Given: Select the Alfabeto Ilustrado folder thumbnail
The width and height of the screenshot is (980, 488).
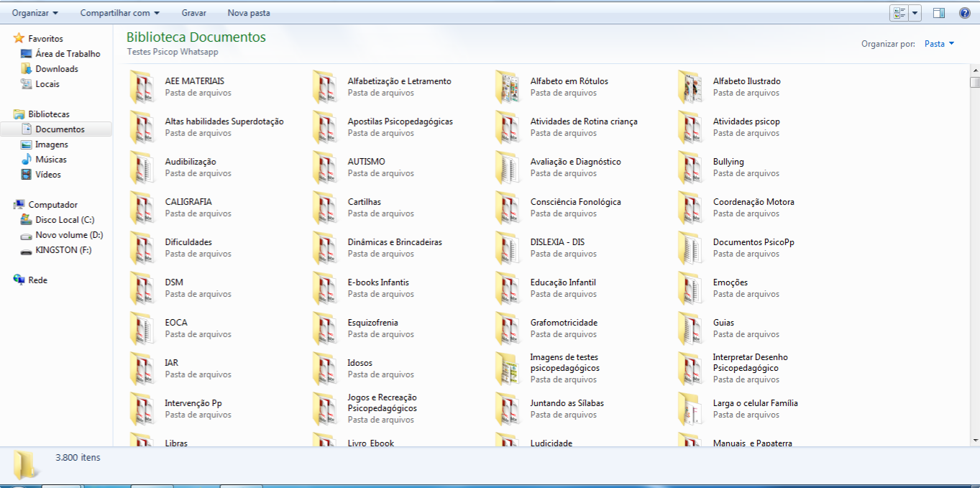Looking at the screenshot, I should tap(690, 87).
